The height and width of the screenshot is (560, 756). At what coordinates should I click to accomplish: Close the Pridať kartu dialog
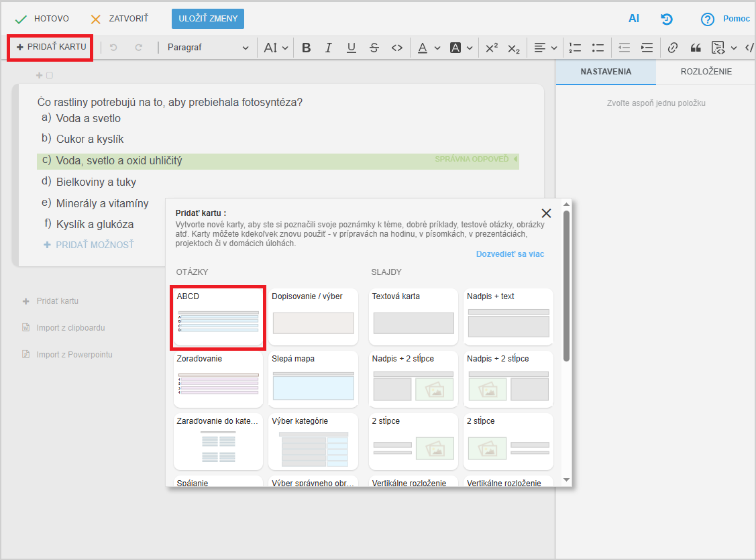[546, 213]
